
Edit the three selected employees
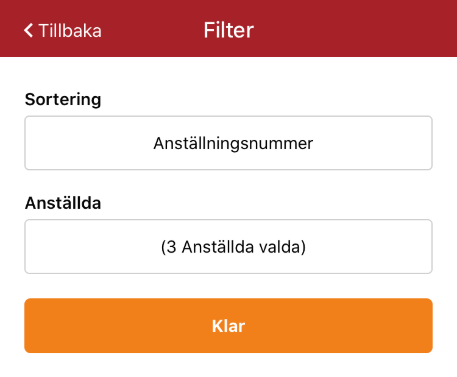pos(228,247)
